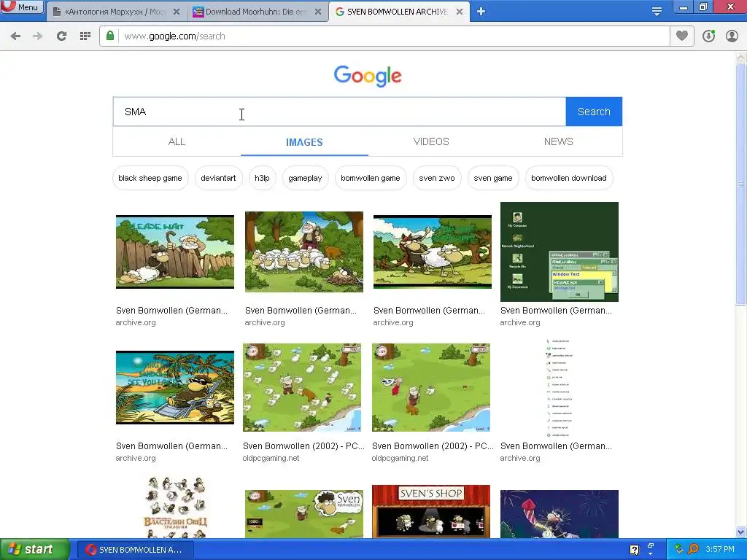Open Властелин Овец sheep collage image
Screen dimensions: 747x560
[175, 507]
